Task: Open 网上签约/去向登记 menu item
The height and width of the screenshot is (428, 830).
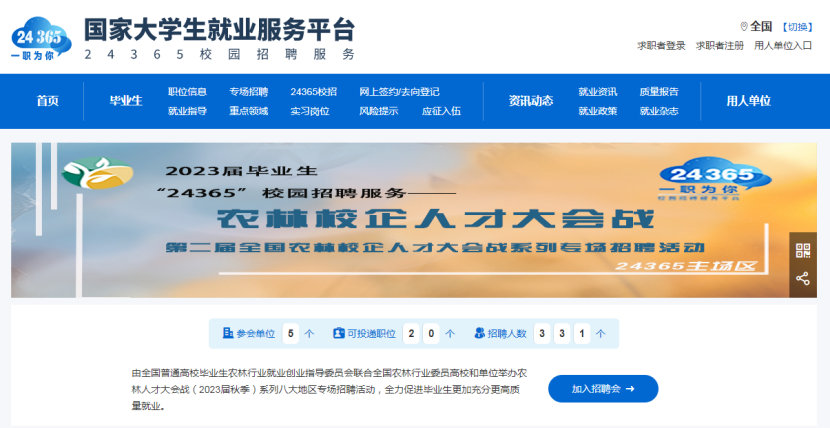Action: 399,92
